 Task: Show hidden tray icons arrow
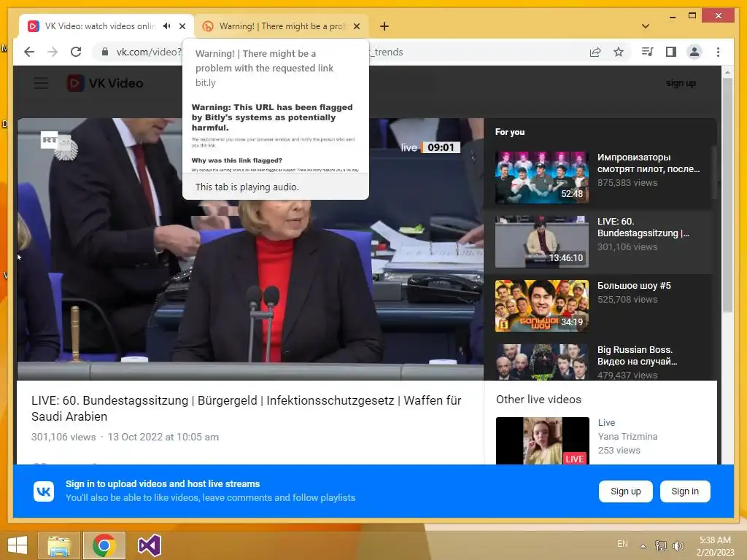[x=643, y=546]
